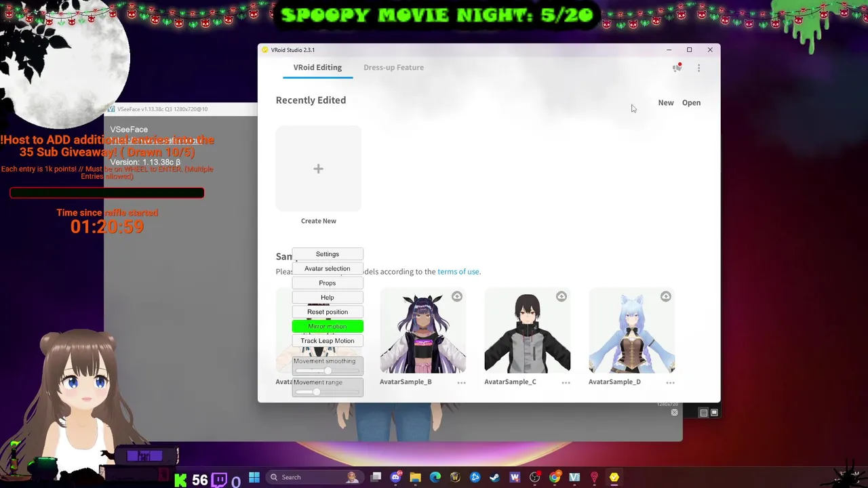This screenshot has height=488, width=868.
Task: Open Settings in the VSeeFace menu
Action: (x=328, y=254)
